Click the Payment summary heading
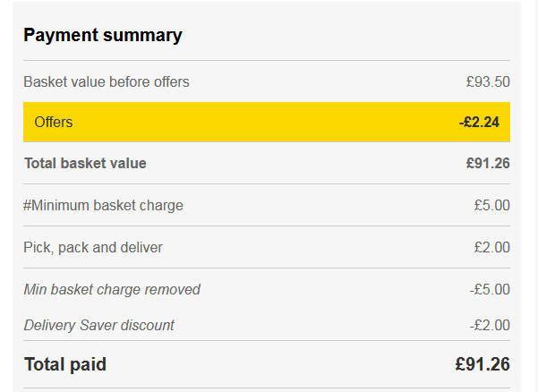 [x=103, y=36]
